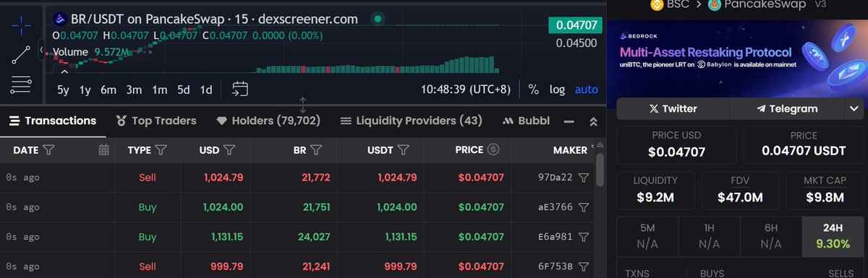Toggle auto scale on chart
Screen dimensions: 868x278
[587, 90]
